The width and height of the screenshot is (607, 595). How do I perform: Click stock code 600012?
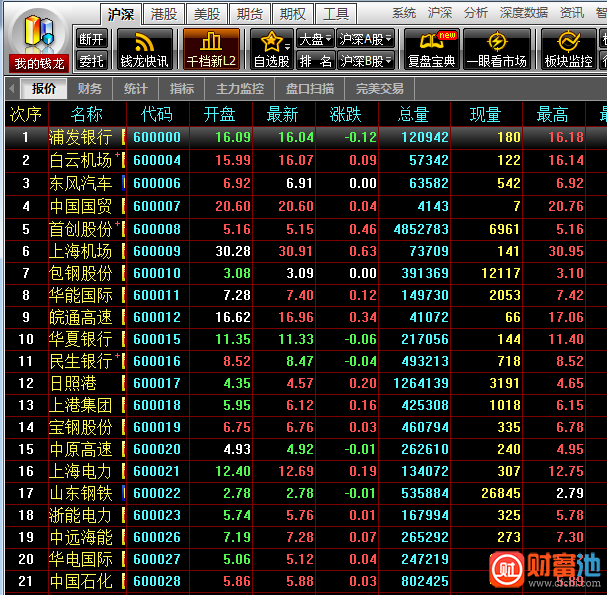tap(157, 317)
